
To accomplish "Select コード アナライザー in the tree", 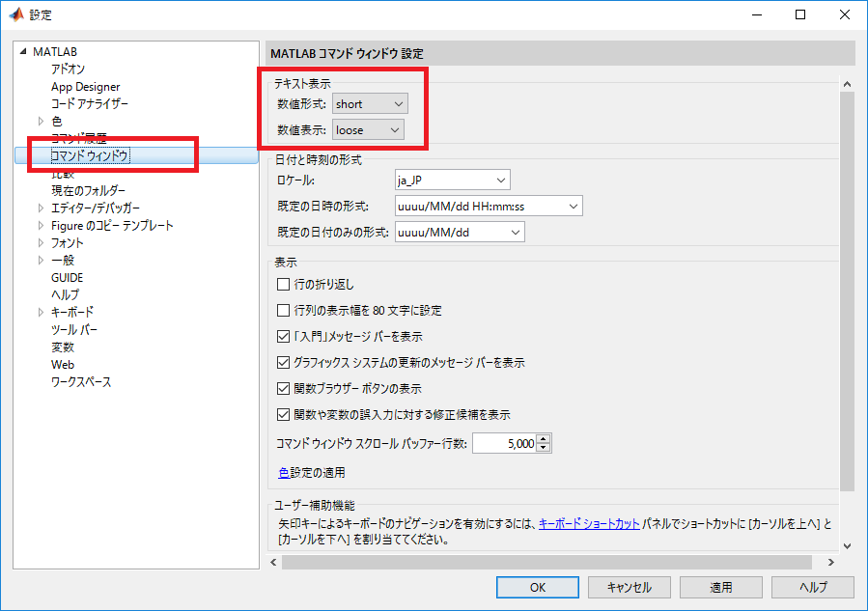I will pos(90,104).
